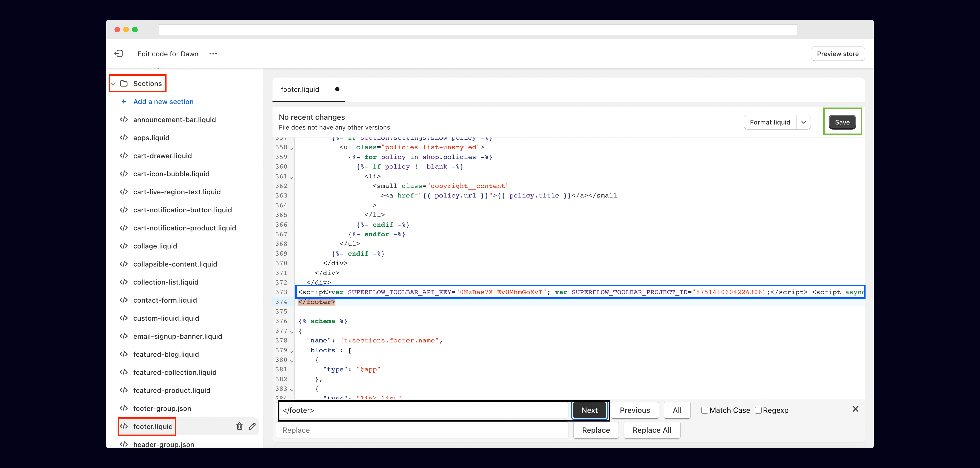Screen dimensions: 980x468
Task: Open cart-drawer.liquid in the file list
Action: click(x=163, y=156)
